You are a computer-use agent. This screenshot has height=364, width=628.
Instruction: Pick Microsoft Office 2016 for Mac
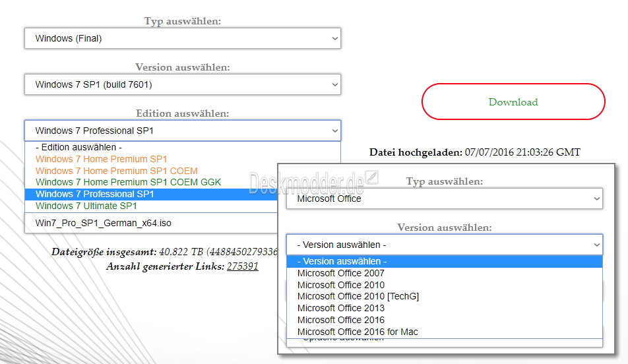pos(445,332)
